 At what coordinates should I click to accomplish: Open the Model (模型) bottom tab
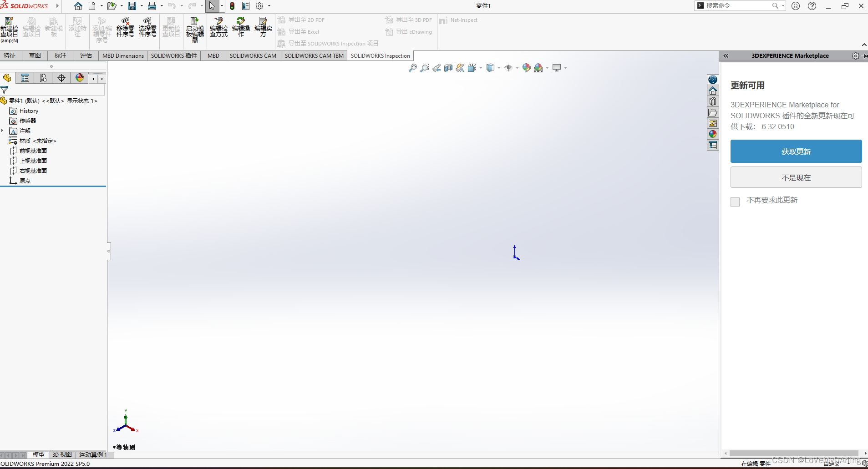pyautogui.click(x=39, y=454)
